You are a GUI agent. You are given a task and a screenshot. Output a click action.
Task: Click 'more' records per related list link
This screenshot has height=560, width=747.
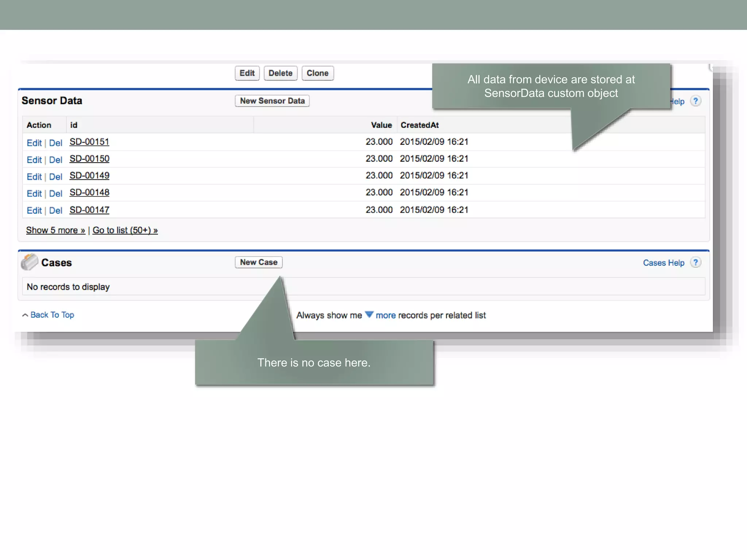386,315
